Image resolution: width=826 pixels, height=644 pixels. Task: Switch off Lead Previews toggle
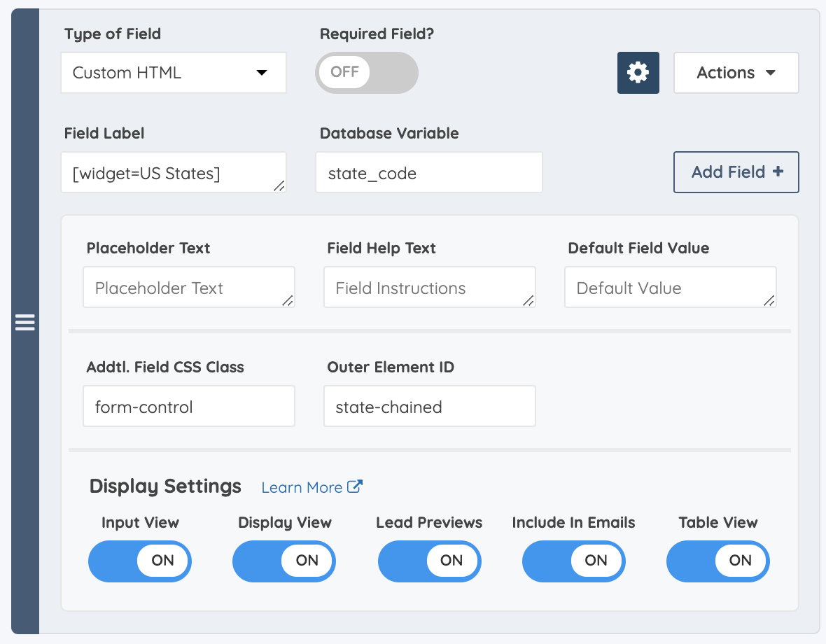coord(429,561)
